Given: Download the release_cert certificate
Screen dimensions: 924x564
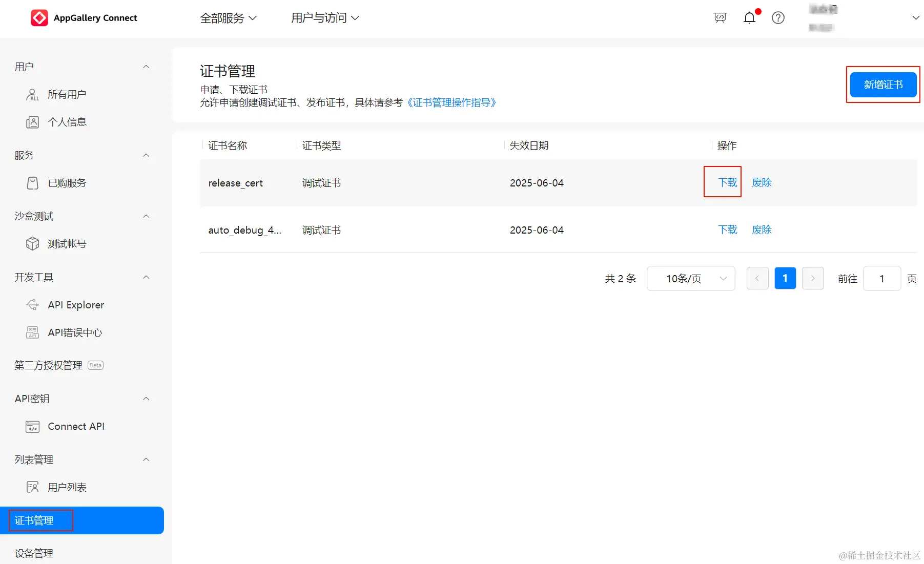Looking at the screenshot, I should 727,183.
